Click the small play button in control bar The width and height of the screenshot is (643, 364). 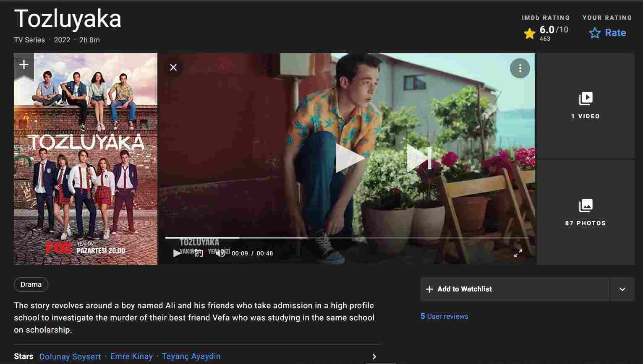[x=177, y=253]
